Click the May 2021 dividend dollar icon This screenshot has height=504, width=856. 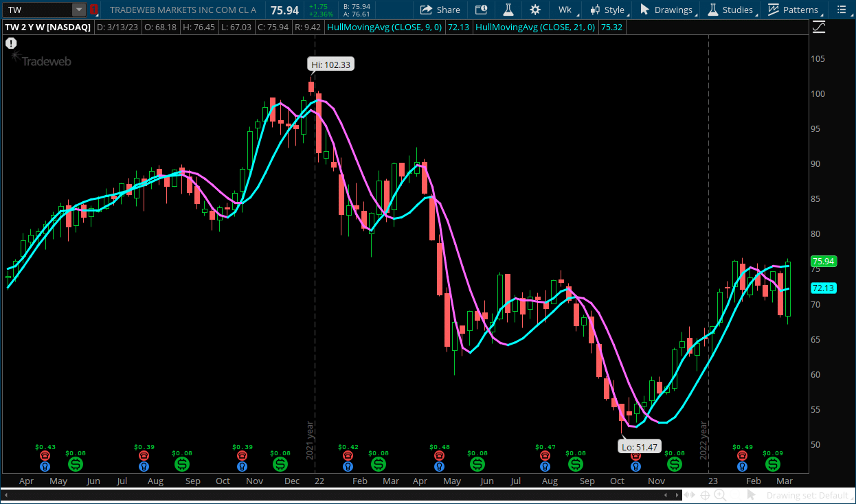[x=76, y=464]
